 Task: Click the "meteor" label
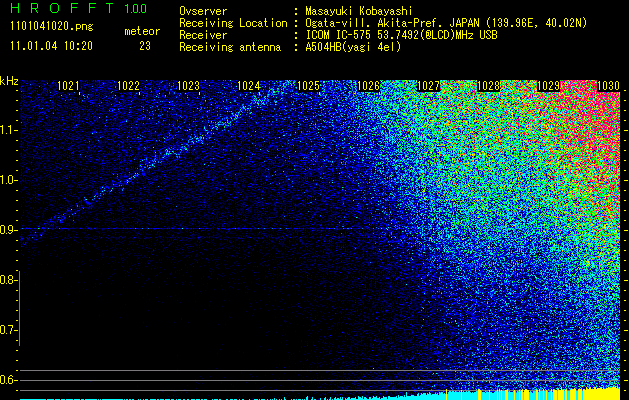pos(142,31)
